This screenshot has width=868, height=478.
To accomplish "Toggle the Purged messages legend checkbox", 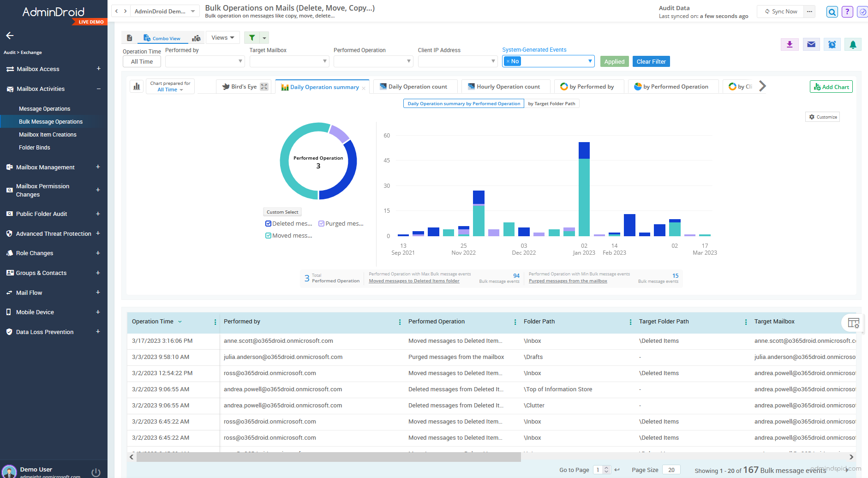I will [321, 223].
